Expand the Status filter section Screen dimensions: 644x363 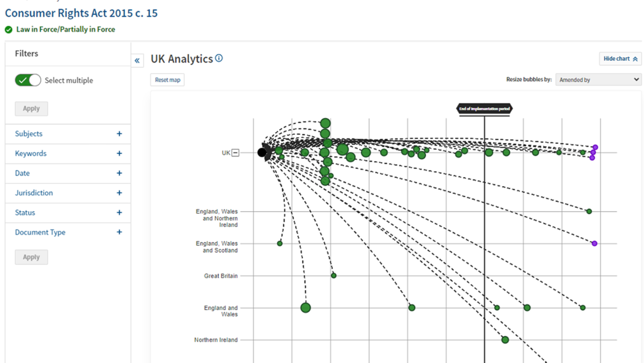tap(119, 213)
